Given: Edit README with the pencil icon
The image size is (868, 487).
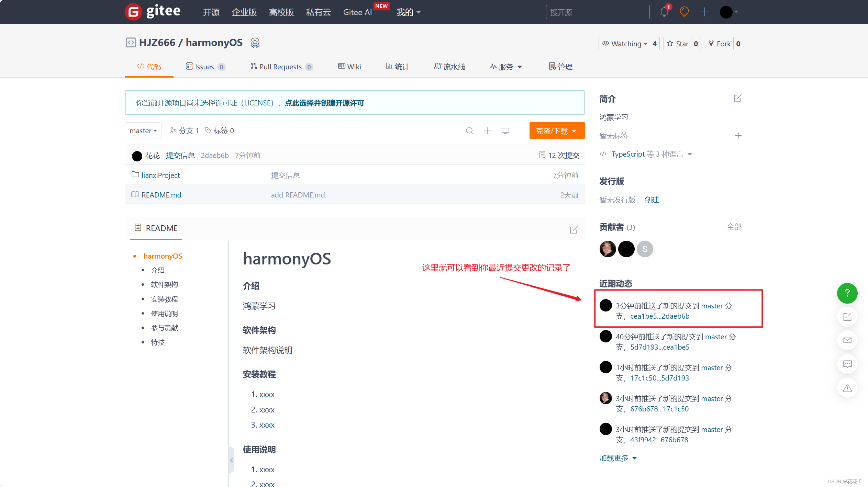Looking at the screenshot, I should [574, 230].
